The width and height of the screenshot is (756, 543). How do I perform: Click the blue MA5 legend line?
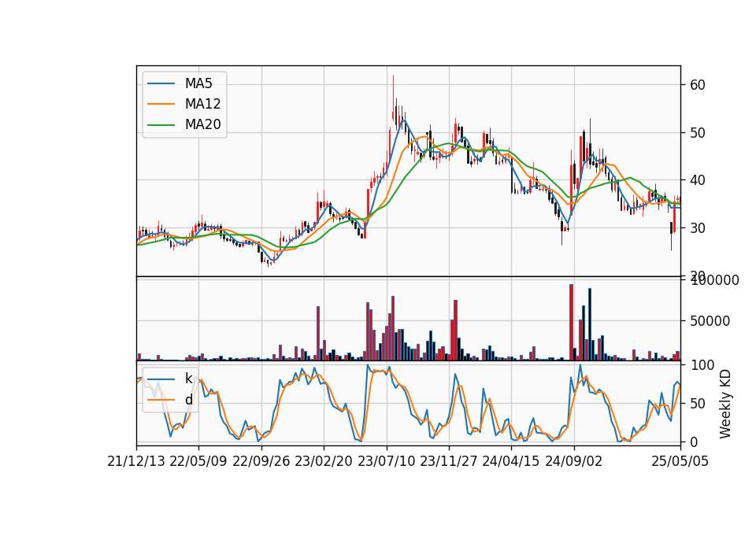161,83
